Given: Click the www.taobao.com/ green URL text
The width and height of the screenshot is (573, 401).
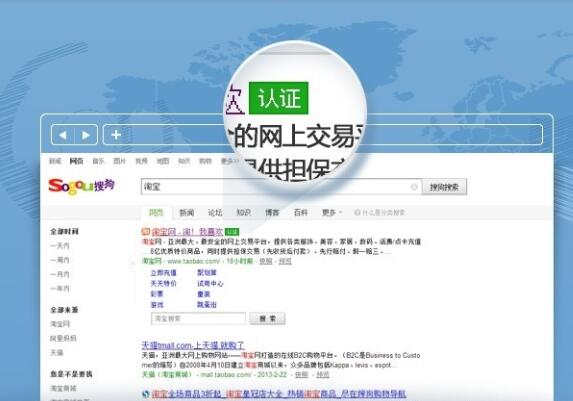Looking at the screenshot, I should click(194, 261).
